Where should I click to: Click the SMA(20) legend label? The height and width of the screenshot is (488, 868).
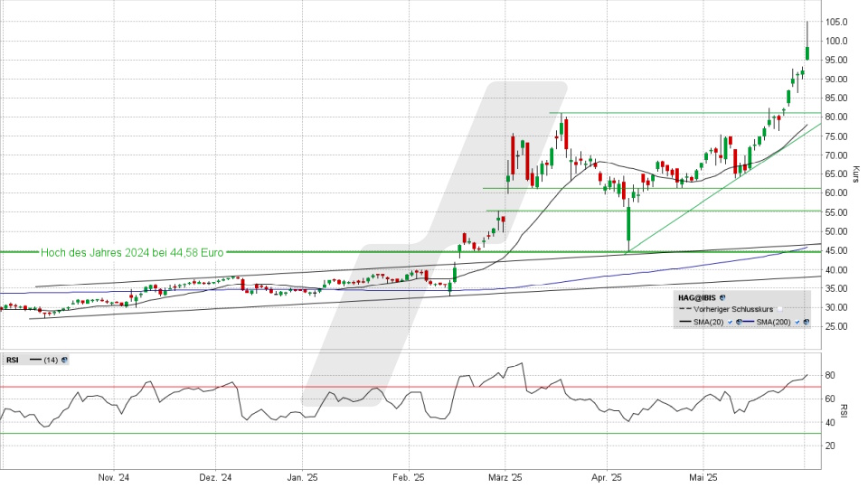[x=709, y=322]
